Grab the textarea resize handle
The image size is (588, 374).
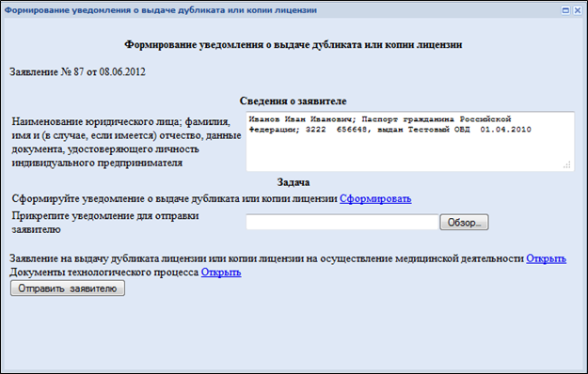tap(567, 164)
